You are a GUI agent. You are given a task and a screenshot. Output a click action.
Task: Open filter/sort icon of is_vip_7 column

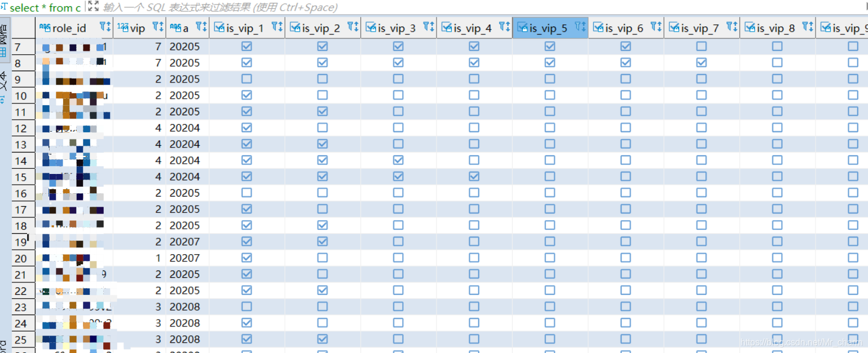(732, 27)
